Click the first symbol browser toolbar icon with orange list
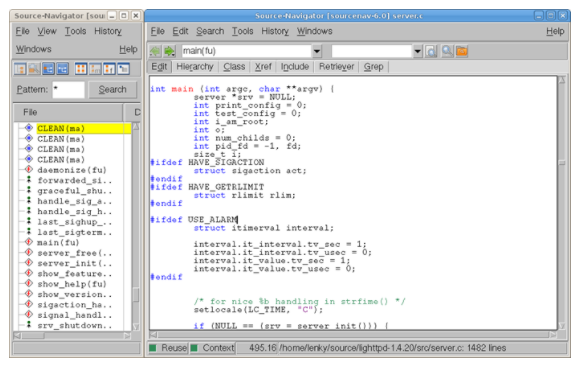 click(x=20, y=69)
